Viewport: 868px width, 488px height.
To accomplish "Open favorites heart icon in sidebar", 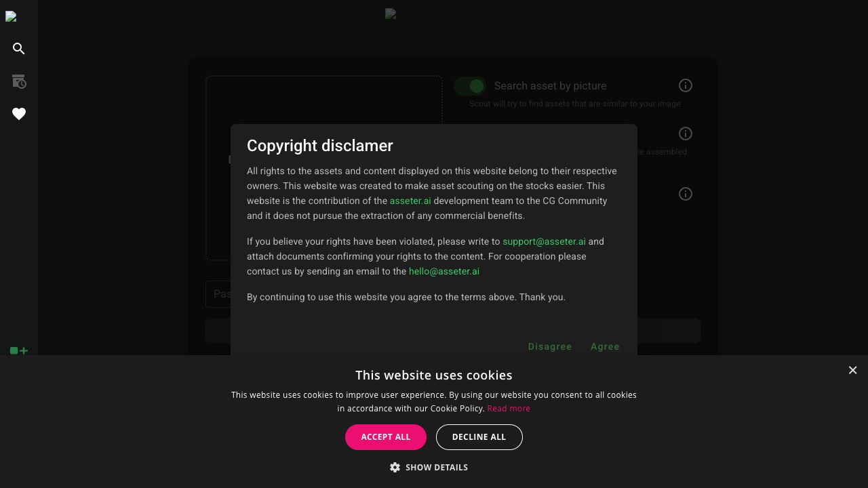I will 19,114.
